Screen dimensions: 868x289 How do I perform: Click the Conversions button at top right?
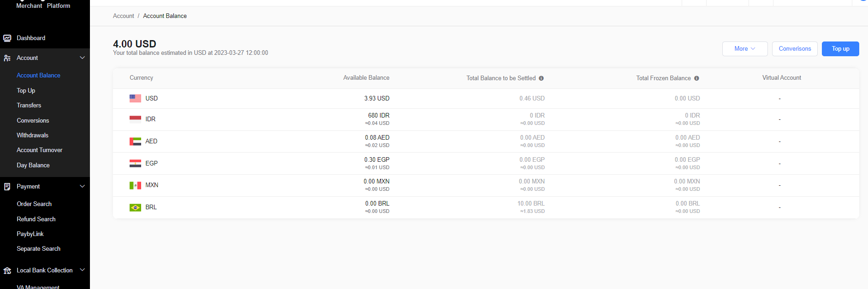[794, 49]
